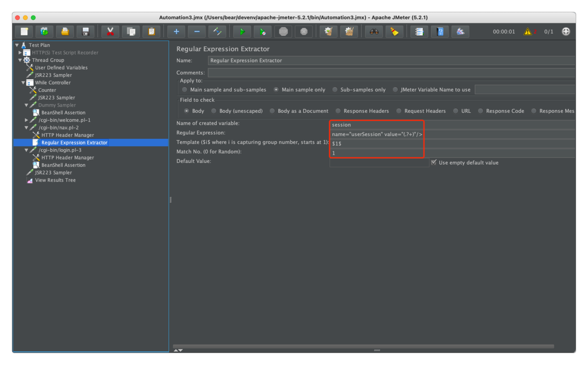
Task: Select BeanShell Assertion under Dummy Sampler
Action: pos(63,113)
